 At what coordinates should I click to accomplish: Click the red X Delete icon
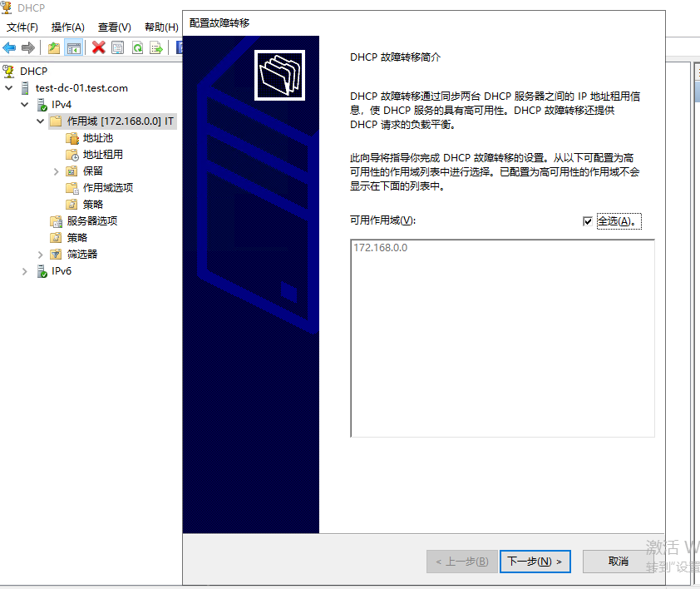pyautogui.click(x=98, y=47)
